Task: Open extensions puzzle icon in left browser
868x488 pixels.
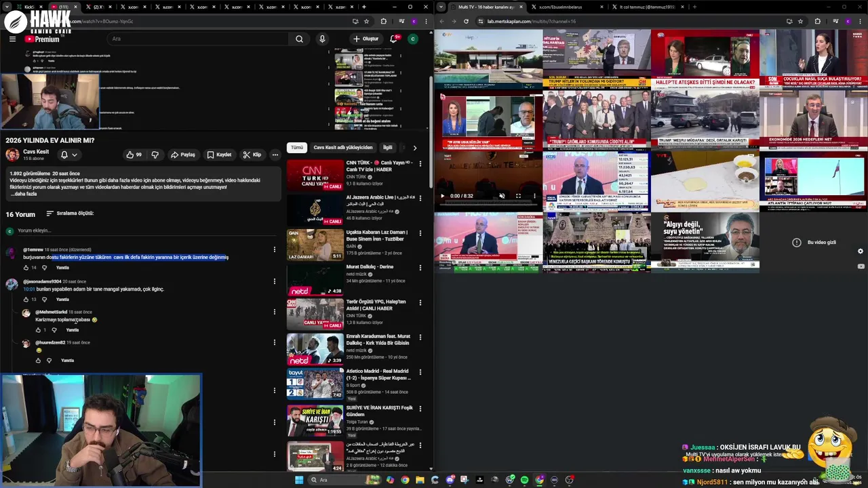Action: coord(383,21)
